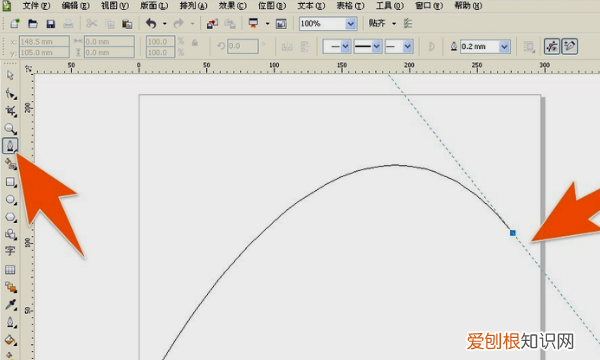600x360 pixels.
Task: Open the 视图(V) menu
Action: (x=115, y=6)
